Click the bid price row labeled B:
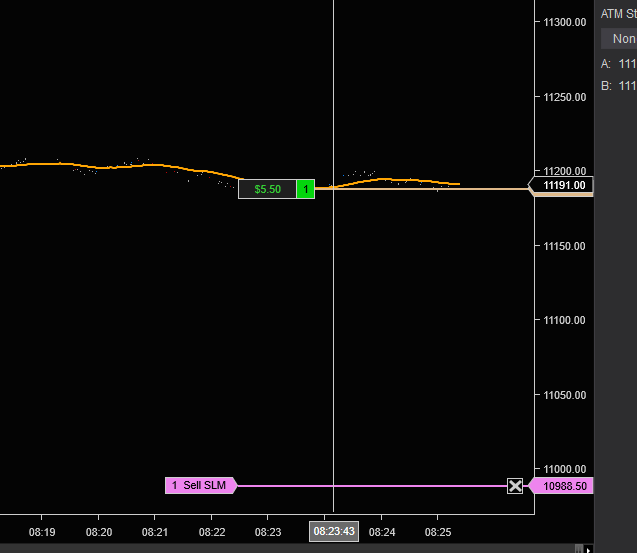Screen dimensions: 637x553 pos(619,86)
